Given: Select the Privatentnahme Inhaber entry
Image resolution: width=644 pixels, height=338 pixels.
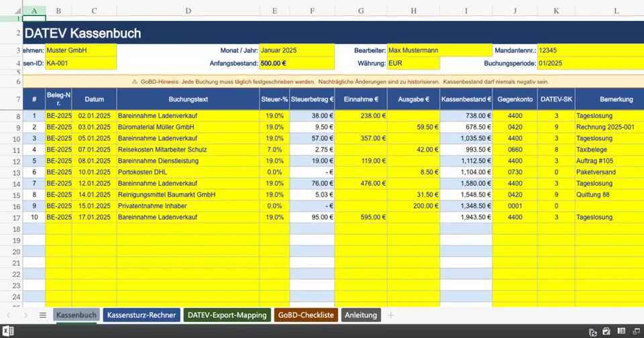Looking at the screenshot, I should point(188,206).
